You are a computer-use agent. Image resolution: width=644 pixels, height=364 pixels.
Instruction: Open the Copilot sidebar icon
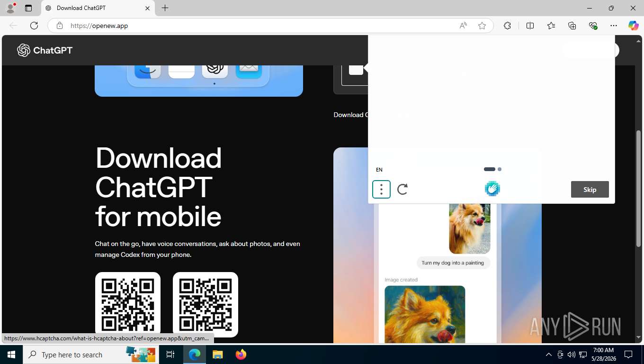(x=634, y=26)
